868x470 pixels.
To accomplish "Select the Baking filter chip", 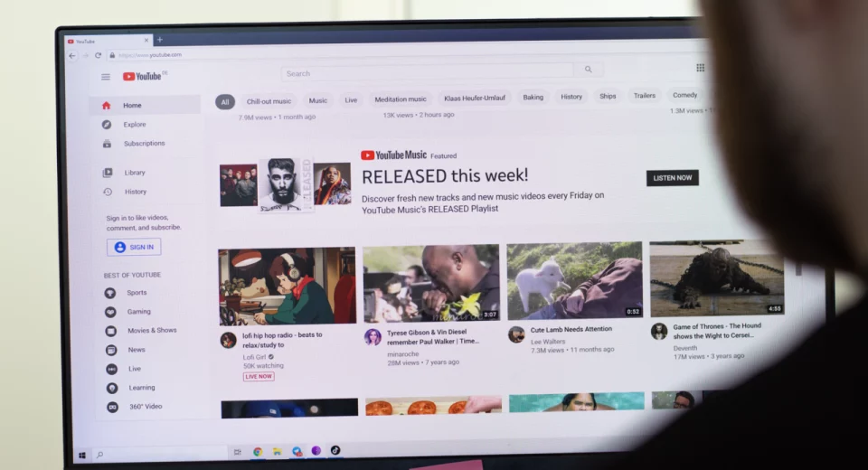I will pos(533,97).
